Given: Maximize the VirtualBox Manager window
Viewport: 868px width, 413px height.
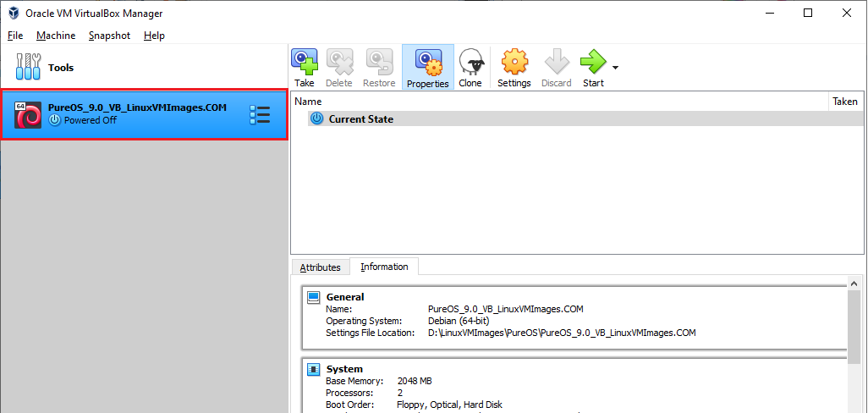Looking at the screenshot, I should pyautogui.click(x=808, y=13).
